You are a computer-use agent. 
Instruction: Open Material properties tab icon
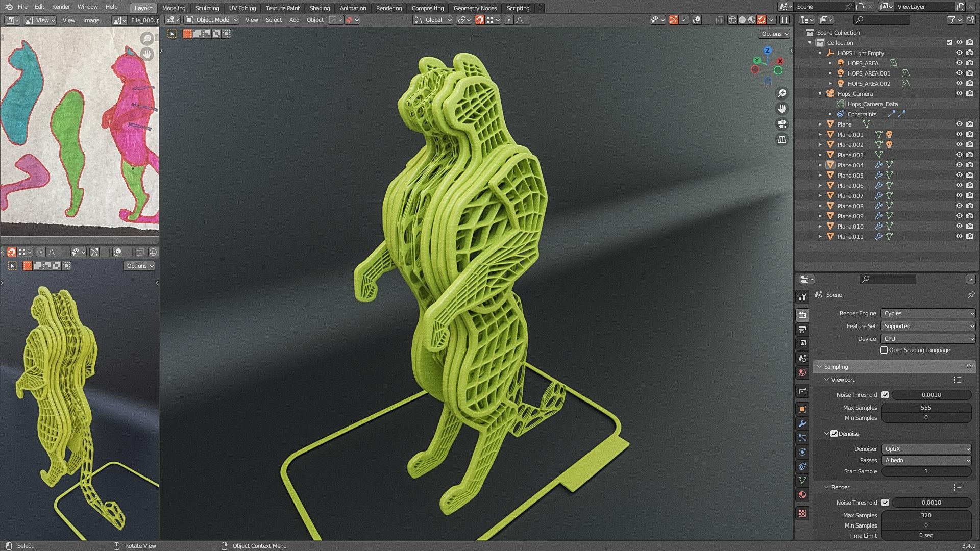click(802, 495)
